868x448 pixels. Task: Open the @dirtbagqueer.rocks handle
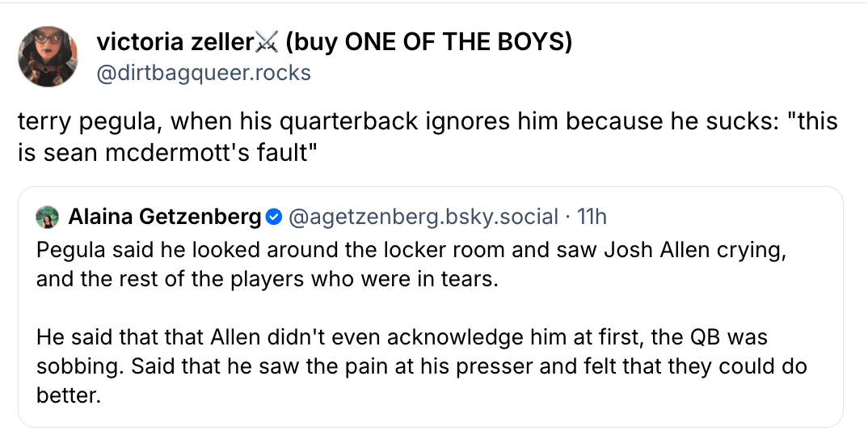(x=203, y=73)
